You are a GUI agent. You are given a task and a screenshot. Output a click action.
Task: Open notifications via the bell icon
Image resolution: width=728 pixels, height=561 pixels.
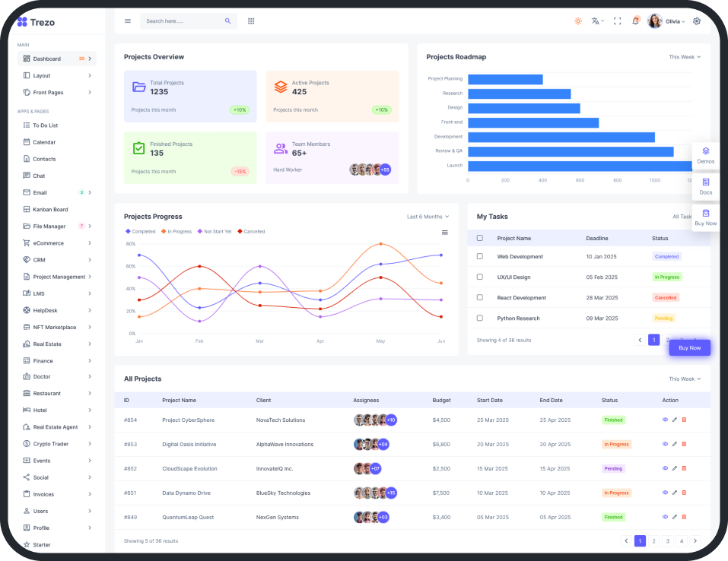636,21
